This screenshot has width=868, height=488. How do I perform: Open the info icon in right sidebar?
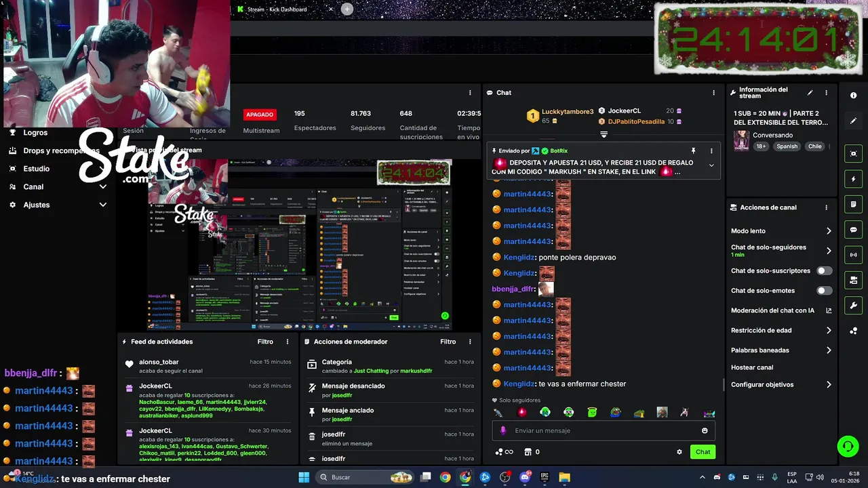click(x=853, y=96)
